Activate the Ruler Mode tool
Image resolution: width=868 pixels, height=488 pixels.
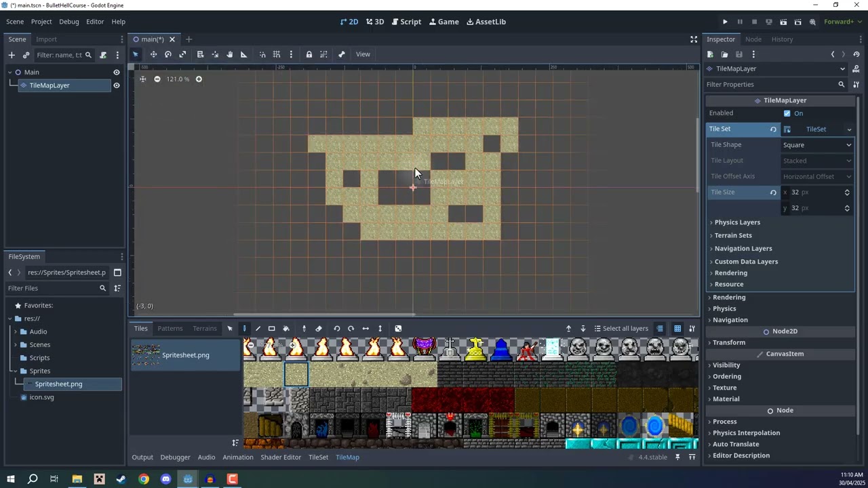[244, 54]
